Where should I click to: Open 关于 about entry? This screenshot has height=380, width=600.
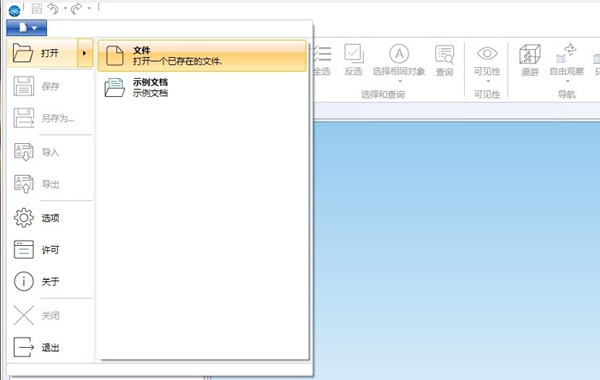pyautogui.click(x=50, y=282)
